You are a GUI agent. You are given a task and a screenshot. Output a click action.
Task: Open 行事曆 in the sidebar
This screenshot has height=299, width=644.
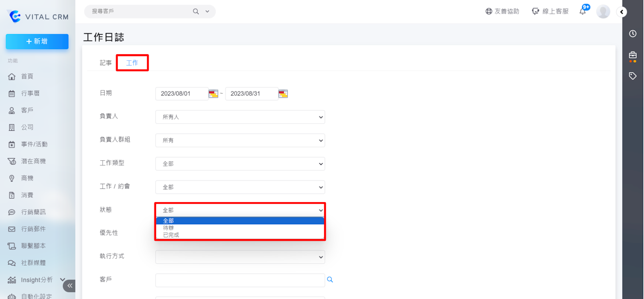(30, 93)
